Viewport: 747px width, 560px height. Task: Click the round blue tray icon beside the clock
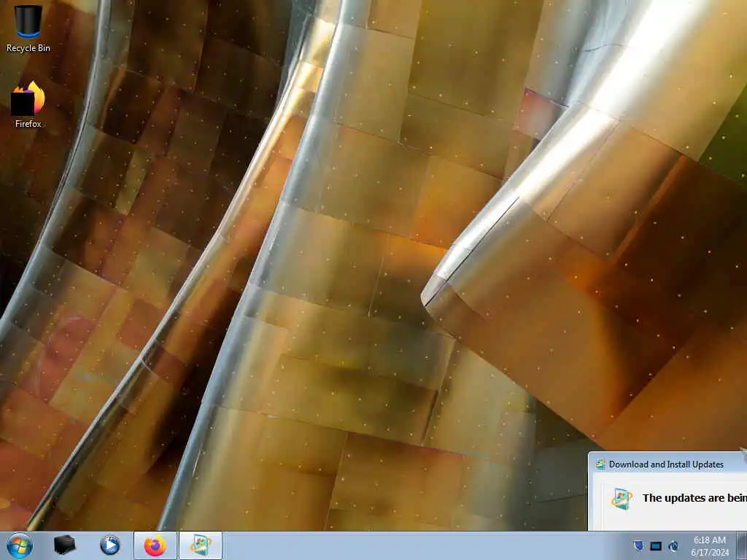[x=673, y=545]
